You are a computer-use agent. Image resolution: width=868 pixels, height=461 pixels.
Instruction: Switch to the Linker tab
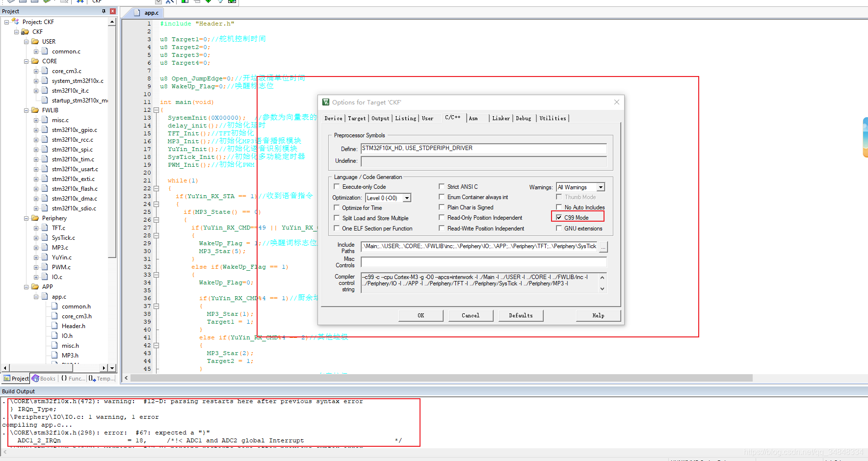[501, 118]
